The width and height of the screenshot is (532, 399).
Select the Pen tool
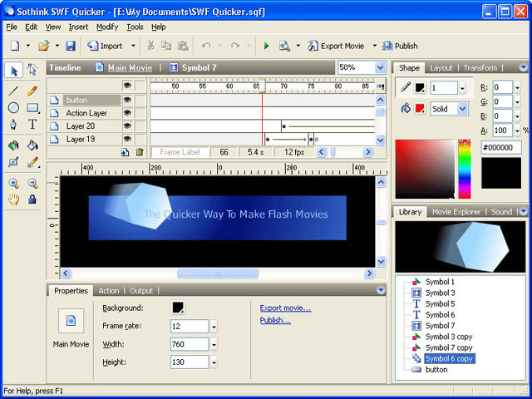[x=13, y=124]
